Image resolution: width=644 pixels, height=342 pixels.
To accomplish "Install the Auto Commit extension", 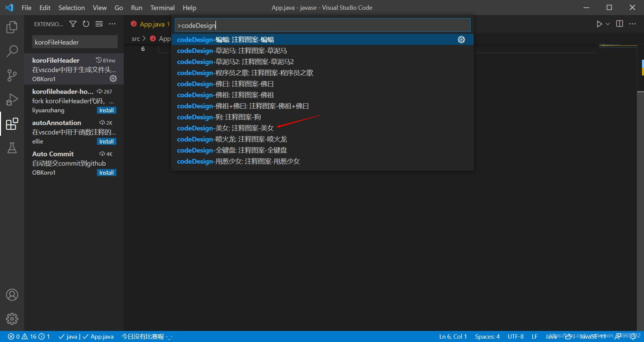I will tap(106, 173).
